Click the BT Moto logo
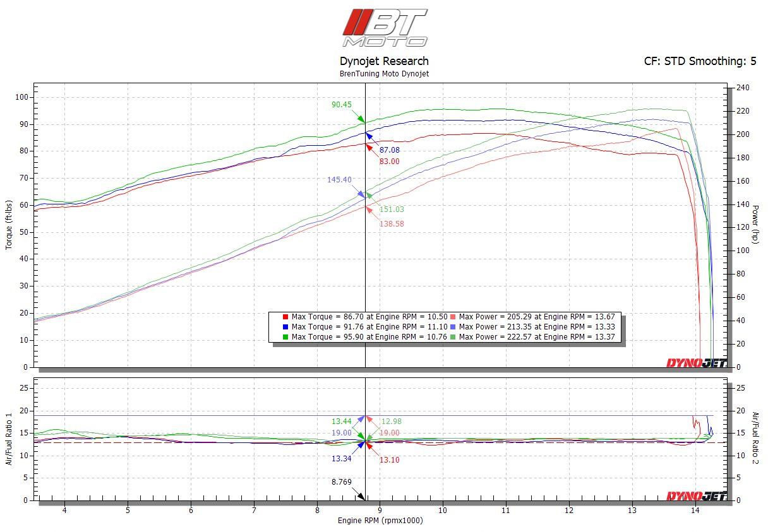The width and height of the screenshot is (768, 532). coord(385,28)
